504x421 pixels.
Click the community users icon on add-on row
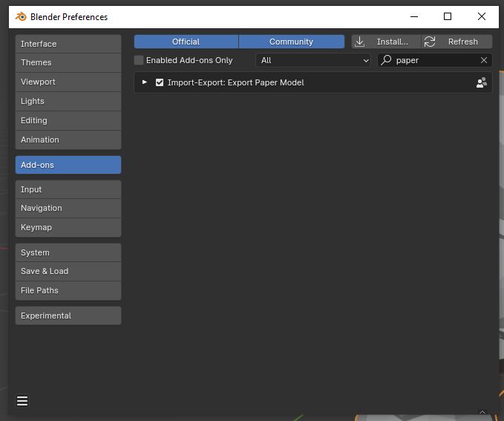(482, 82)
